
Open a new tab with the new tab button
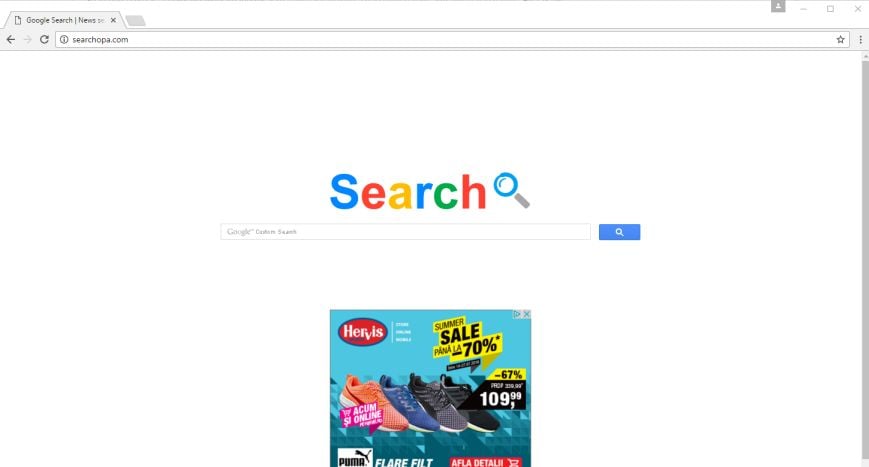point(135,21)
